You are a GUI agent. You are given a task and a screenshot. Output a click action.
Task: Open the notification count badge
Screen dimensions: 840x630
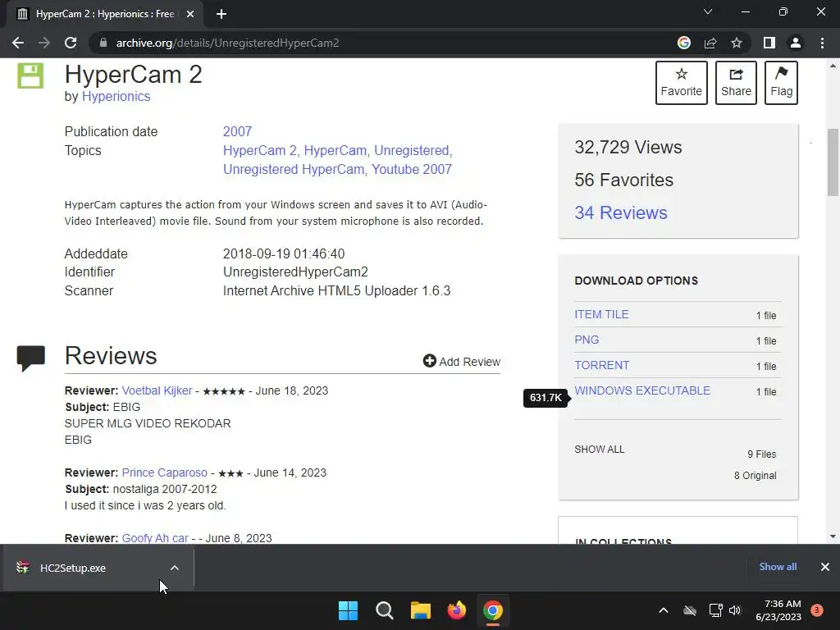[x=817, y=610]
